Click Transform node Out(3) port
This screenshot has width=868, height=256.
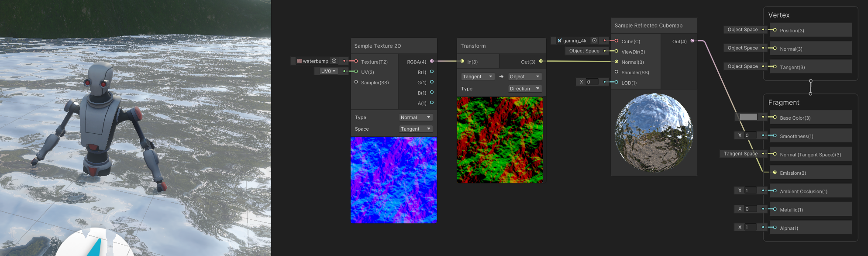coord(541,61)
